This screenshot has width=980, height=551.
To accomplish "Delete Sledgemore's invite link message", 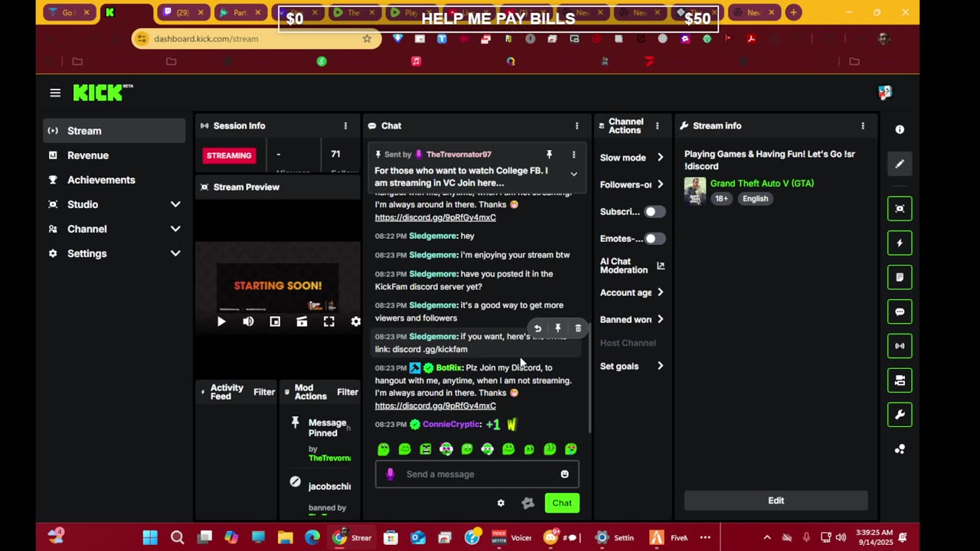I will 578,328.
